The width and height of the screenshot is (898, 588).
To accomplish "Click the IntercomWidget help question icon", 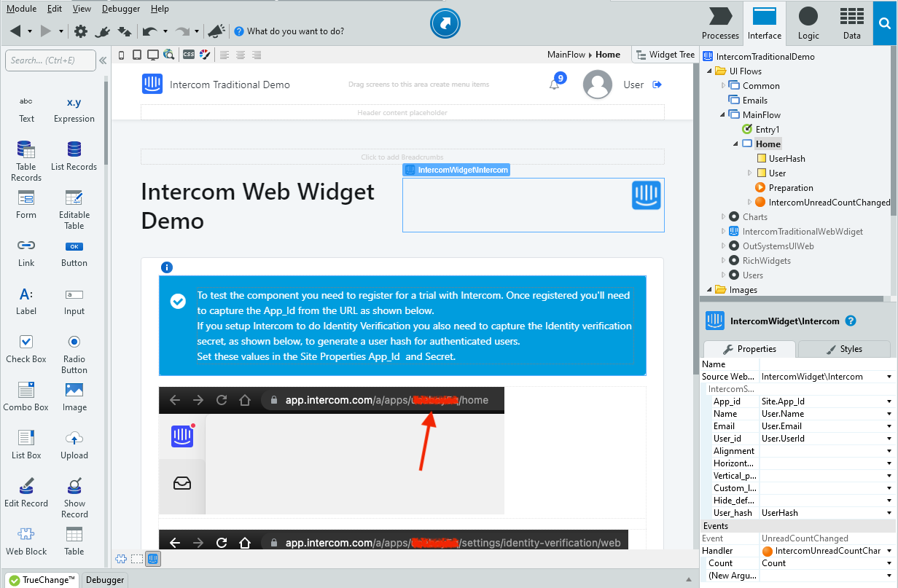I will [x=850, y=321].
